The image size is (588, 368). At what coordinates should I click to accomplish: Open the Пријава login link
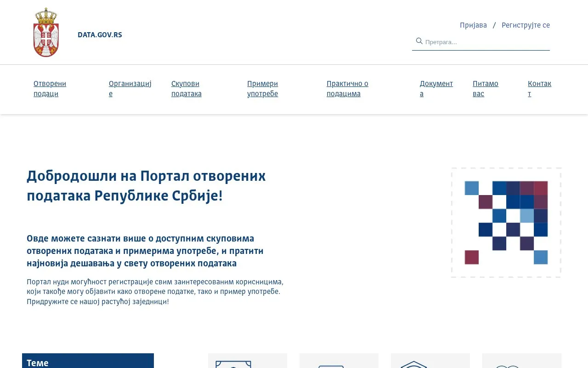click(473, 25)
